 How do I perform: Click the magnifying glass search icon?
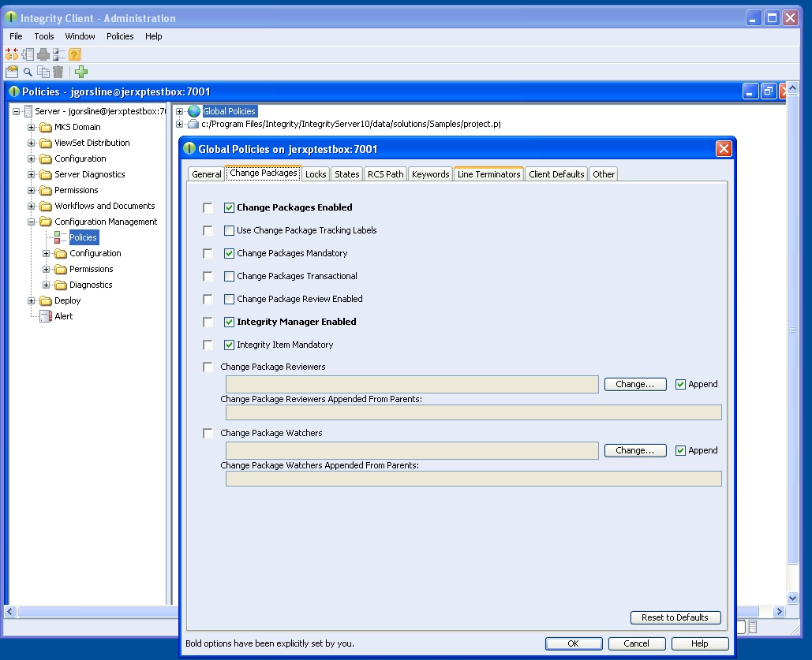point(28,72)
